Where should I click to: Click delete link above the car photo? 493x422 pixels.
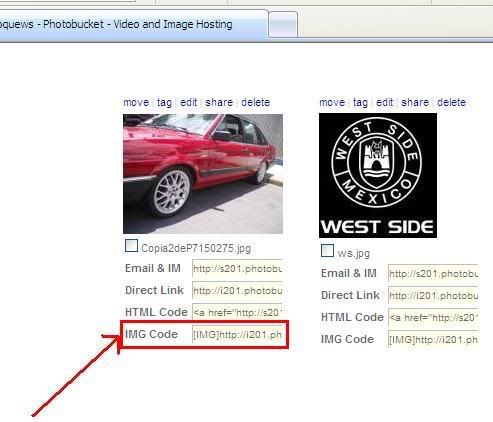[x=255, y=102]
